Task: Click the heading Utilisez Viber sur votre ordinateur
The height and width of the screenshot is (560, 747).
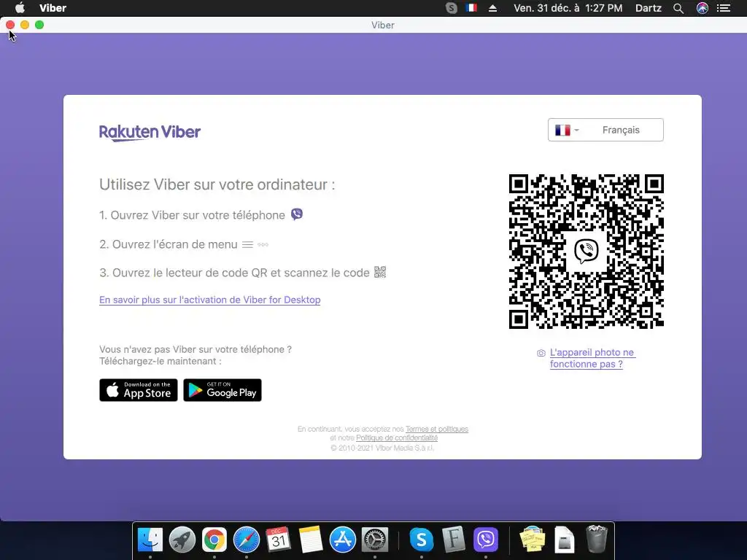Action: pos(217,184)
